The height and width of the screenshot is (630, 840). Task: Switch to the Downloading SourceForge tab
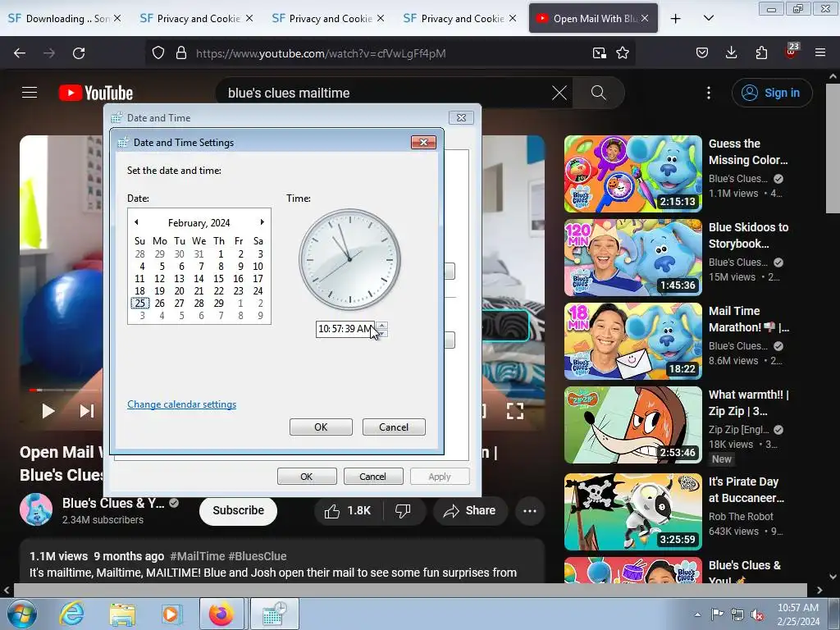(64, 19)
